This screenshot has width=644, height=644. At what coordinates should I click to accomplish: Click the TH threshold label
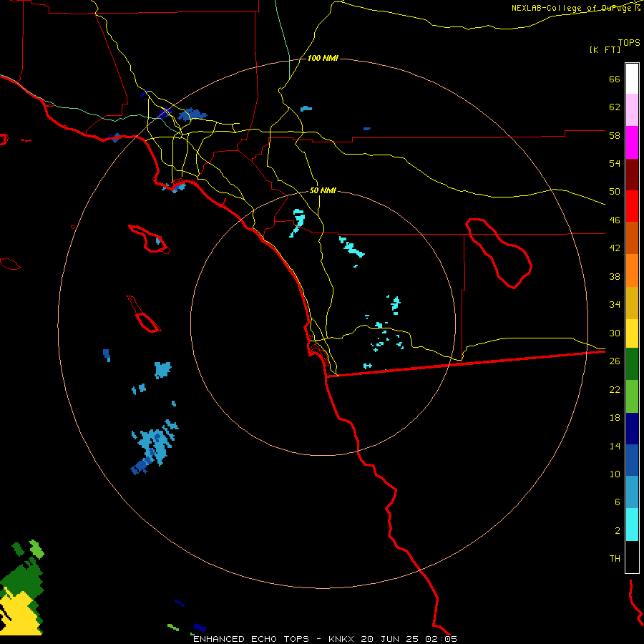[x=615, y=559]
